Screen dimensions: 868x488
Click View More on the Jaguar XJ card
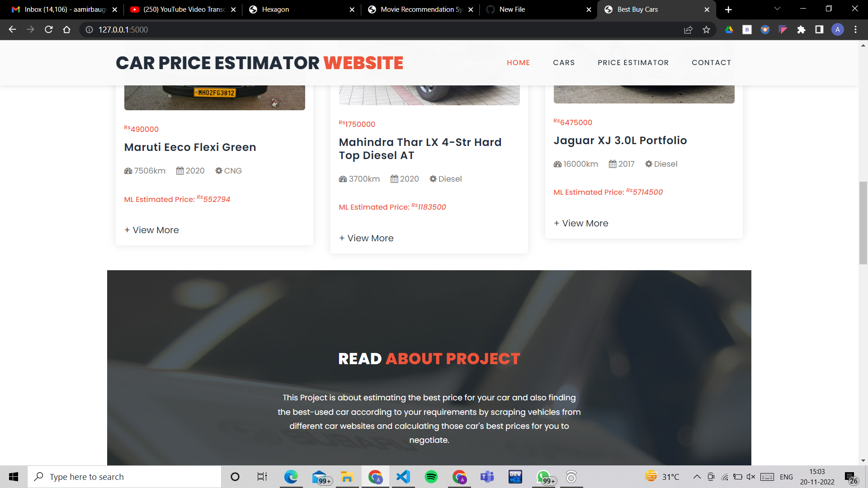[581, 223]
